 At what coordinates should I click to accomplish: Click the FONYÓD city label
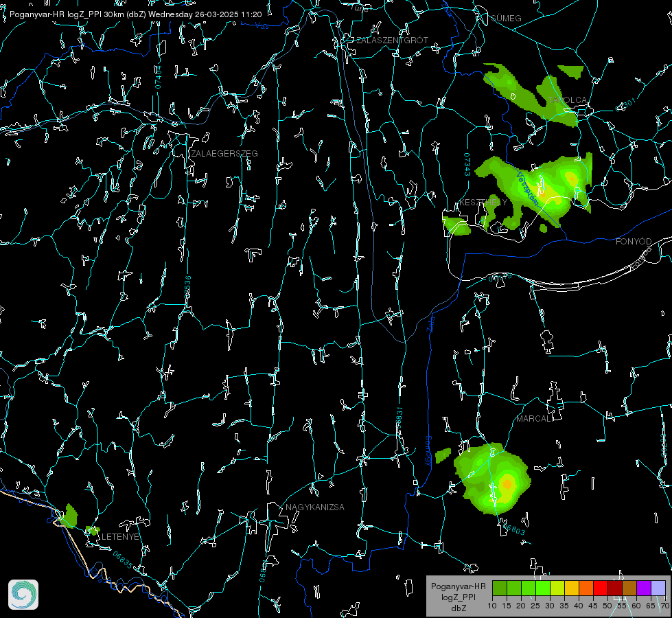[x=634, y=242]
